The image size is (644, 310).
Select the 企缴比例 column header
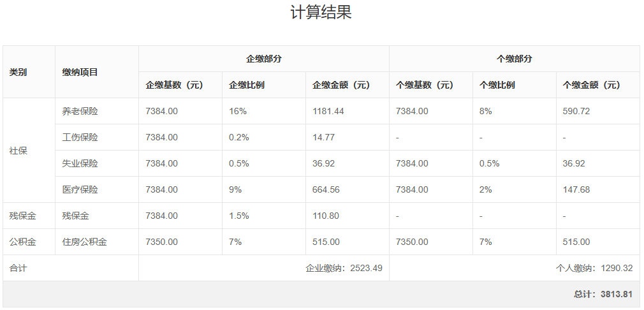[246, 85]
